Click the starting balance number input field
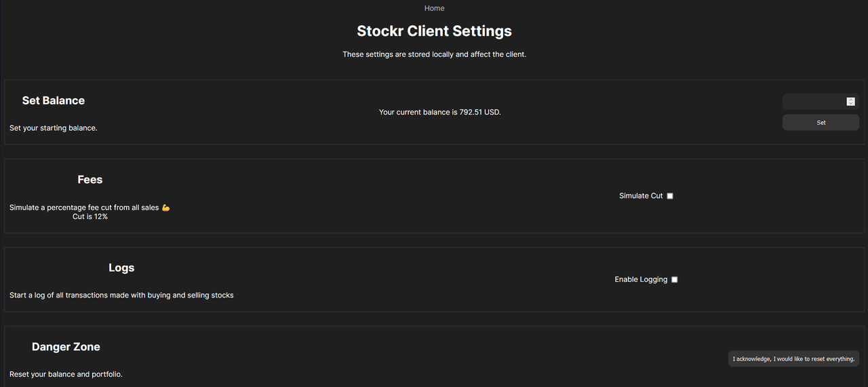The height and width of the screenshot is (387, 868). (x=814, y=102)
